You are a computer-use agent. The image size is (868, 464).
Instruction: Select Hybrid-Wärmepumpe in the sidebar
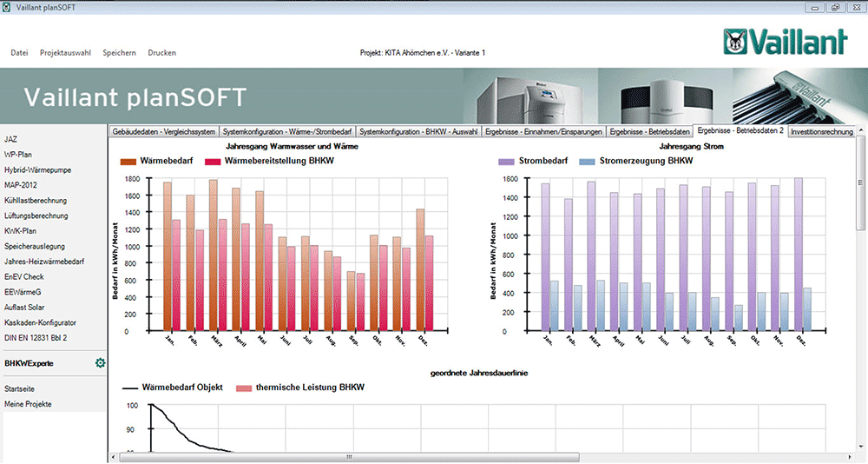(37, 170)
